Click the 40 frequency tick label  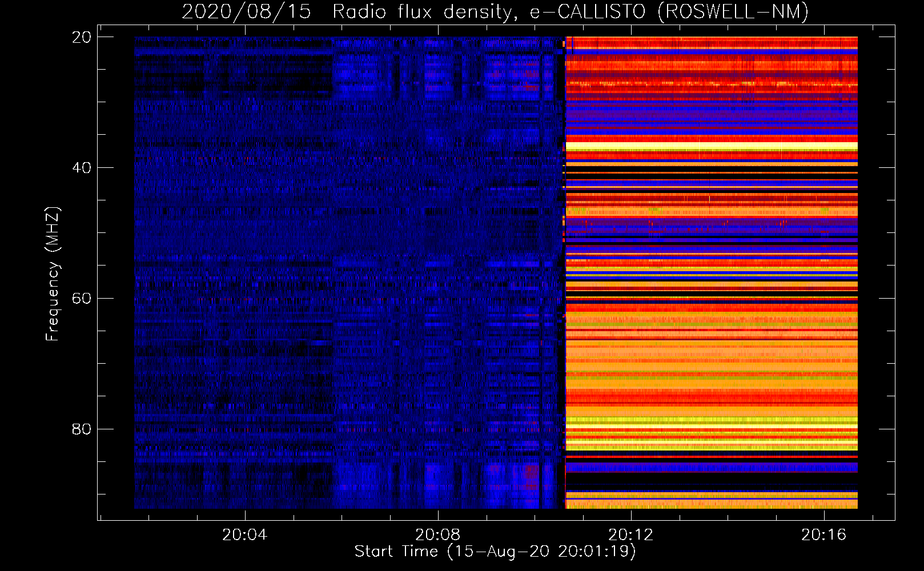pos(82,168)
